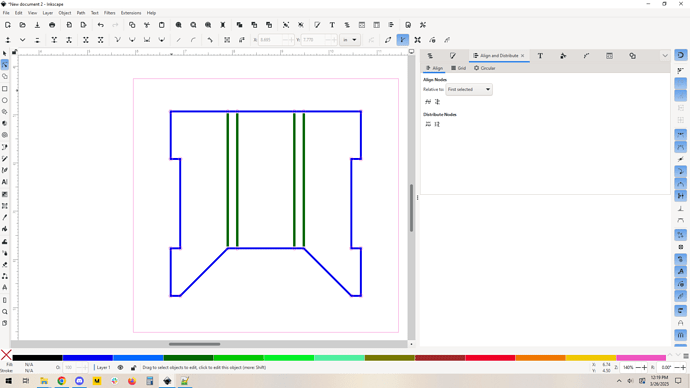
Task: Open the Extensions menu
Action: click(131, 13)
